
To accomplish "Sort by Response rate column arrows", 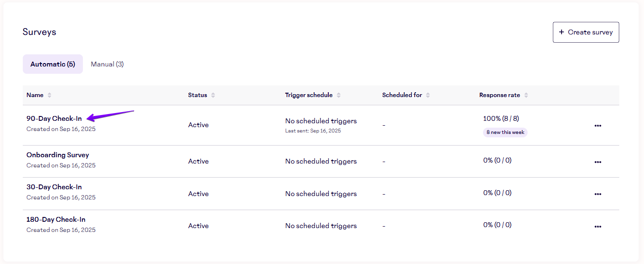I will pyautogui.click(x=526, y=95).
